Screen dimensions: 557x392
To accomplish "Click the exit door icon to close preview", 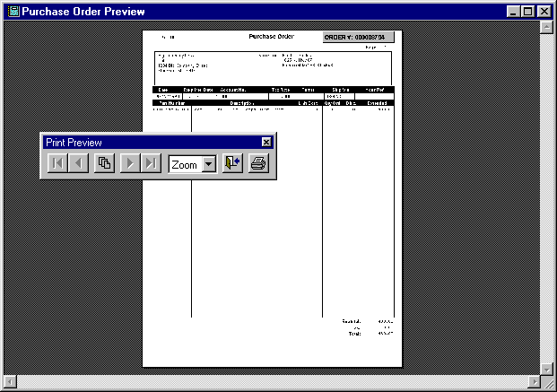I will 232,164.
